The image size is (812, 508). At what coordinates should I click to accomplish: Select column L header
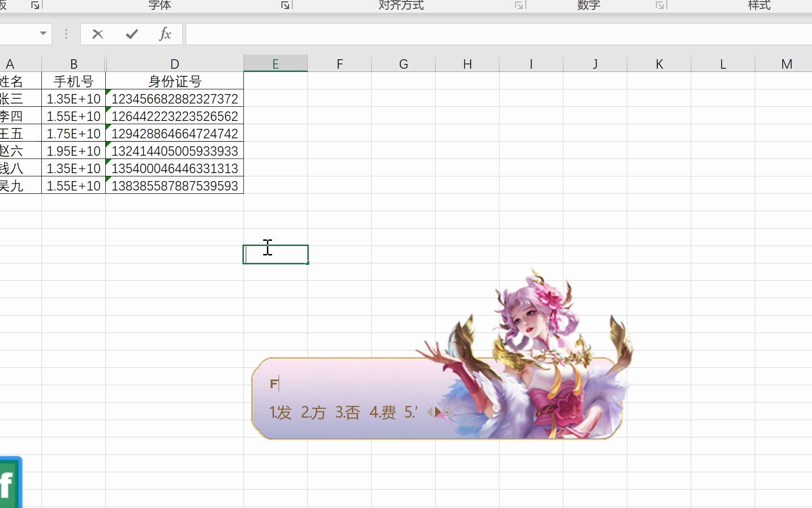pyautogui.click(x=723, y=63)
